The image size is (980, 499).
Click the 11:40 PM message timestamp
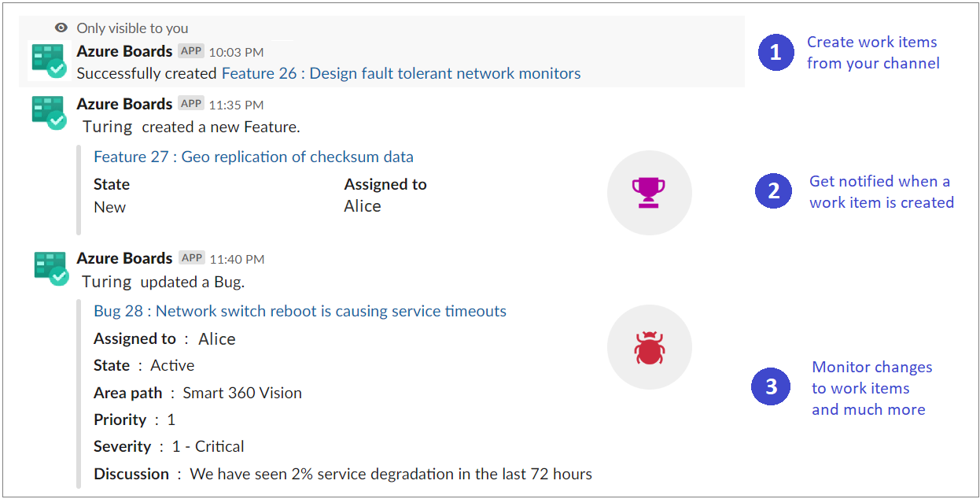pyautogui.click(x=236, y=259)
